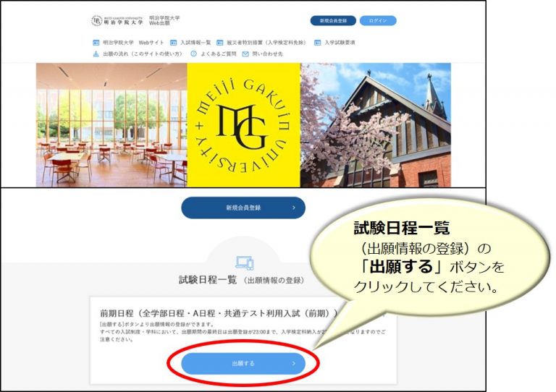Open 入試情報一覧 menu link
Image resolution: width=556 pixels, height=392 pixels.
pyautogui.click(x=195, y=43)
